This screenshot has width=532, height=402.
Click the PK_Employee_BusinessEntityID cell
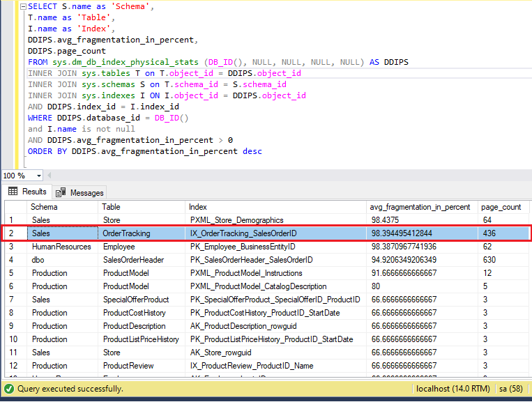click(276, 247)
